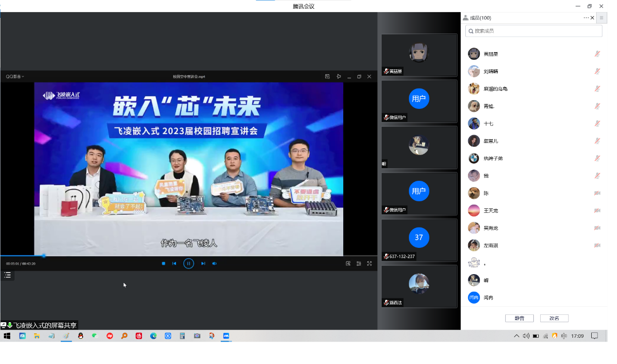Screen dimensions: 617x364
Task: Click the camera-off icon for 左雨琪
Action: click(597, 245)
